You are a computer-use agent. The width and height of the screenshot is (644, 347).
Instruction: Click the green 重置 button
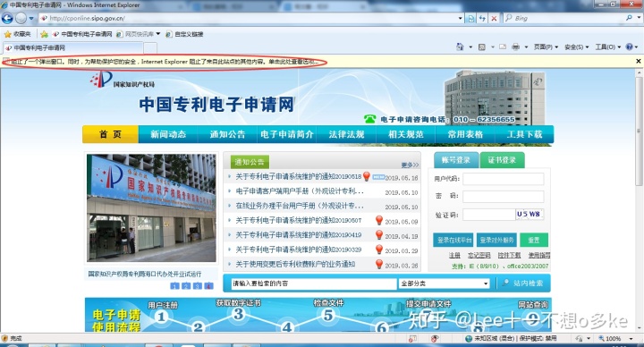coord(533,240)
